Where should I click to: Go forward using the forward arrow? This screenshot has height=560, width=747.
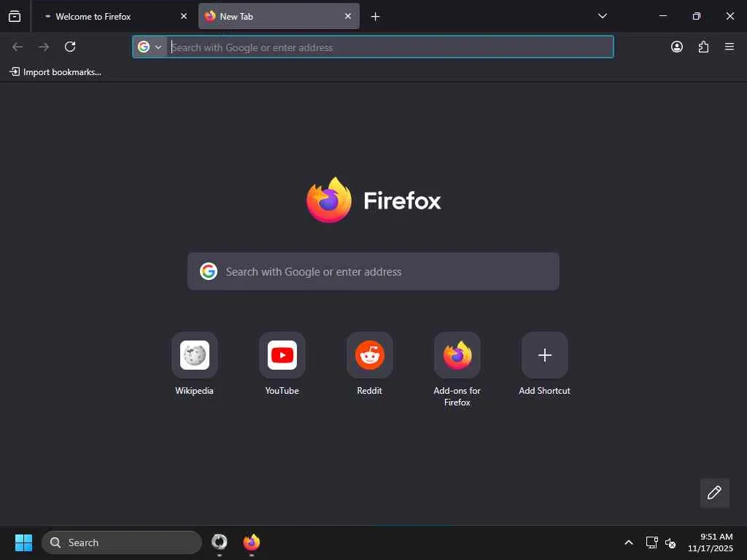(44, 47)
